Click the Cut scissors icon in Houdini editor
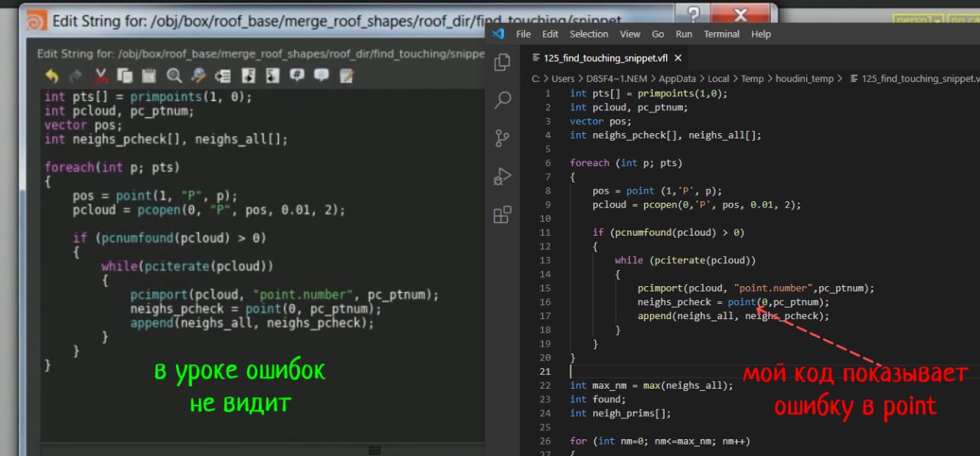Viewport: 980px width, 456px height. tap(100, 76)
